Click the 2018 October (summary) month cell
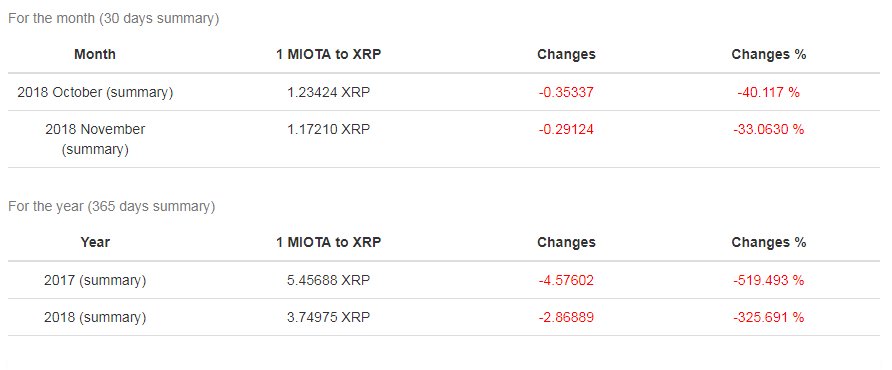Screen dimensions: 892x370 coord(95,92)
